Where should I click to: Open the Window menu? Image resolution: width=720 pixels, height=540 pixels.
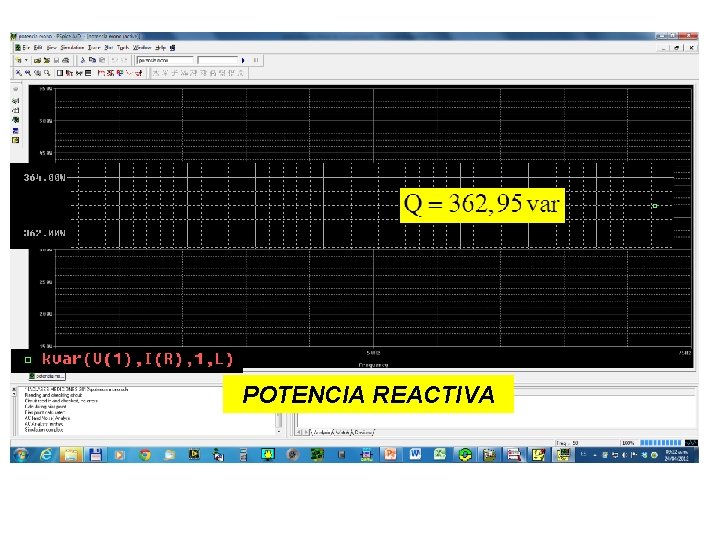coord(142,48)
